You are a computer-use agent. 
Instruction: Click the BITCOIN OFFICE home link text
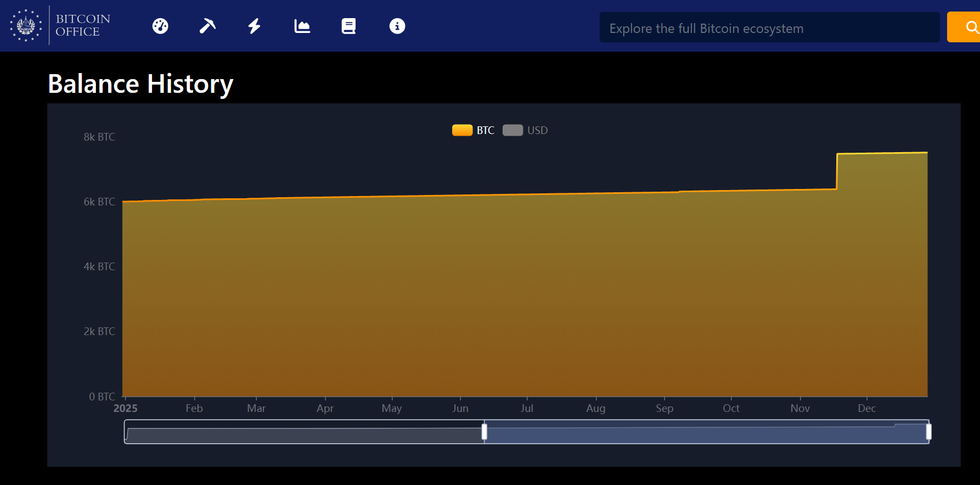click(83, 25)
